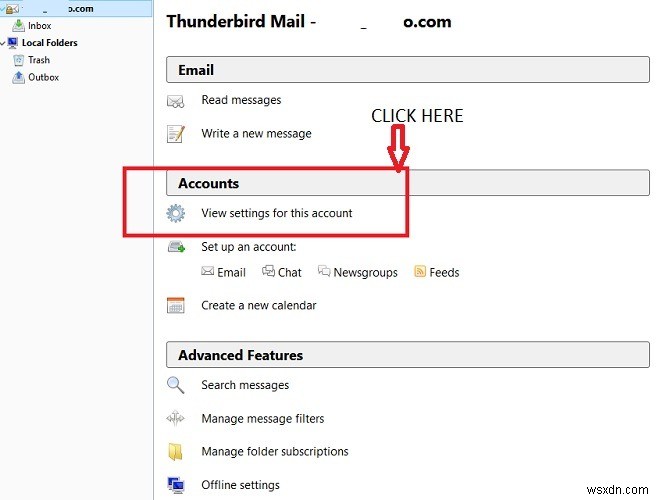Click the Advanced Features section header

408,354
